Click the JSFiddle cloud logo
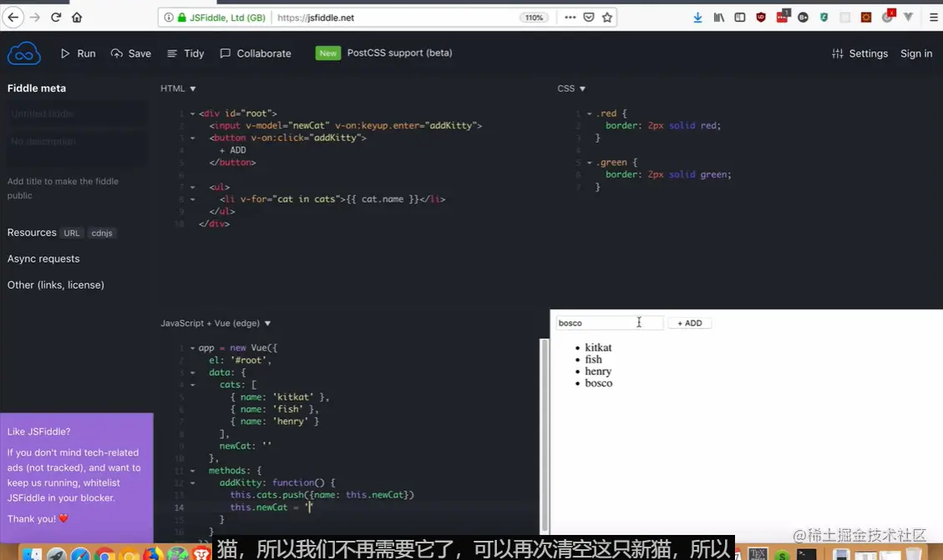This screenshot has height=560, width=943. coord(24,53)
